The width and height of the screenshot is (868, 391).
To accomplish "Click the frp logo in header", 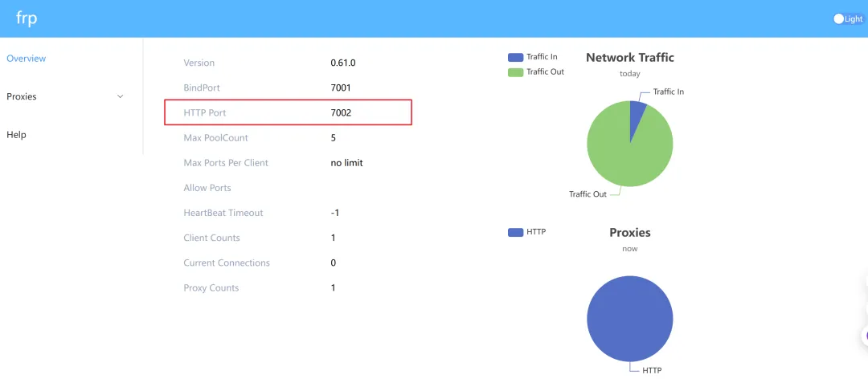I will (27, 18).
